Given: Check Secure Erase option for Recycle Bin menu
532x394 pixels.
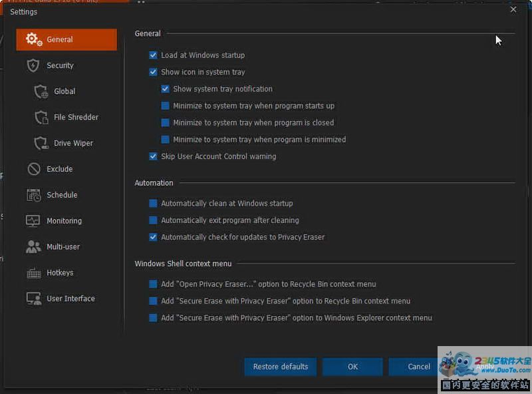Looking at the screenshot, I should 153,301.
